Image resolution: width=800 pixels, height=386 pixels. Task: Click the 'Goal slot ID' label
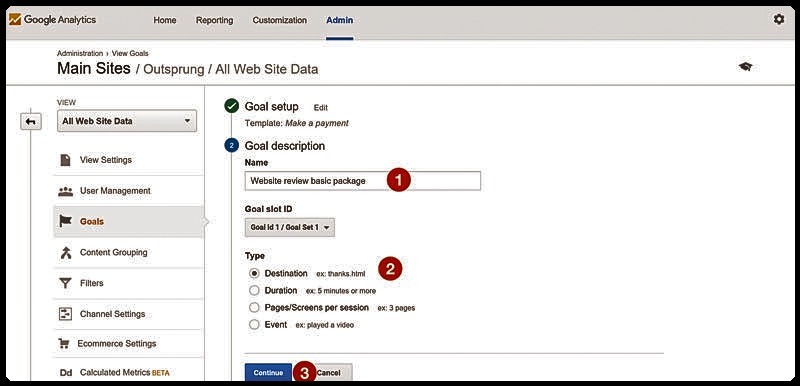[269, 209]
